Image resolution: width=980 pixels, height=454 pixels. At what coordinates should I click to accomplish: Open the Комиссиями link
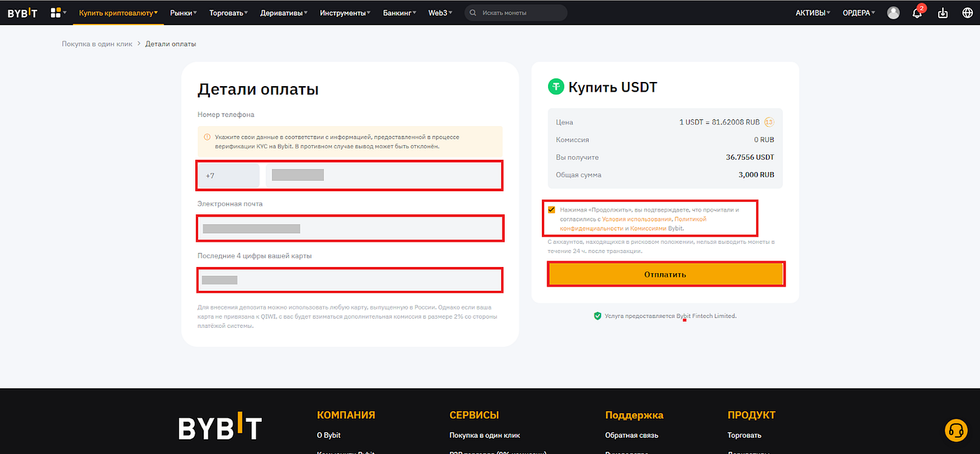647,228
